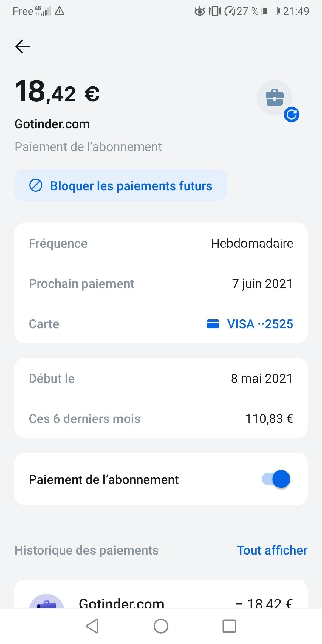Tap the blue card icon beside VISA

point(213,324)
